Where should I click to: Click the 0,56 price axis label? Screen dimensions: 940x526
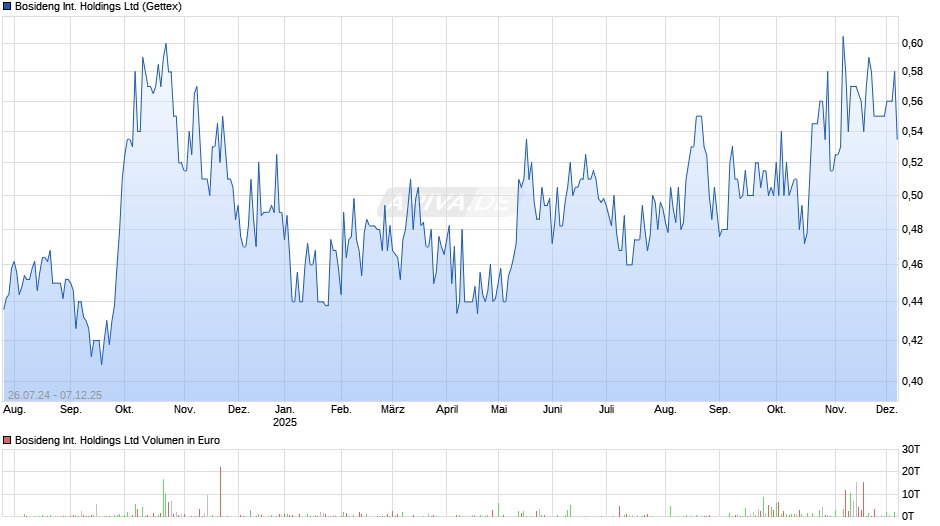[912, 101]
